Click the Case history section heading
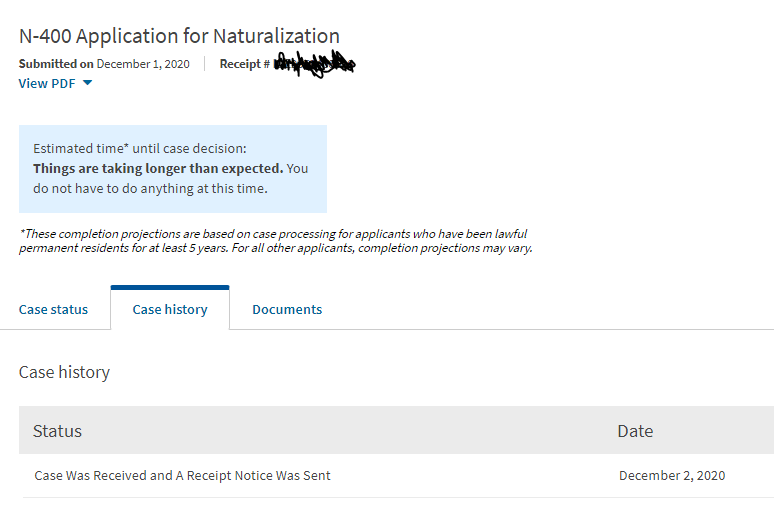The width and height of the screenshot is (774, 516). [64, 372]
